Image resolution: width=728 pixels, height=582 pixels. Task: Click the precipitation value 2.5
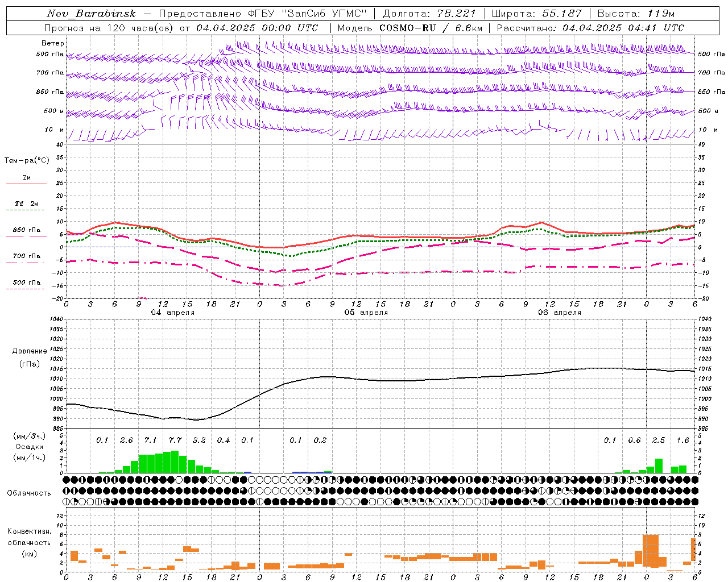658,440
